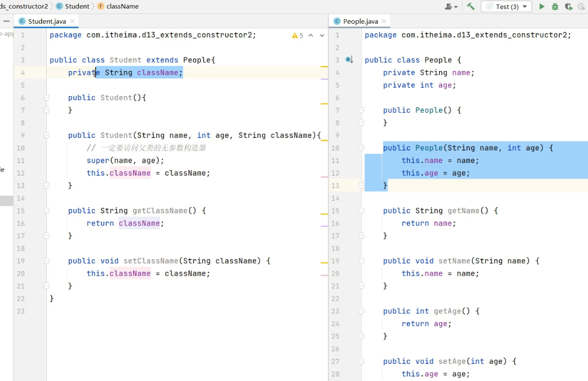
Task: Fold People() constructor at line 7
Action: [362, 110]
